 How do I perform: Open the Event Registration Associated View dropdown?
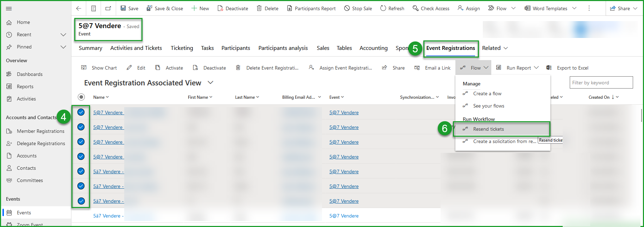click(x=210, y=83)
